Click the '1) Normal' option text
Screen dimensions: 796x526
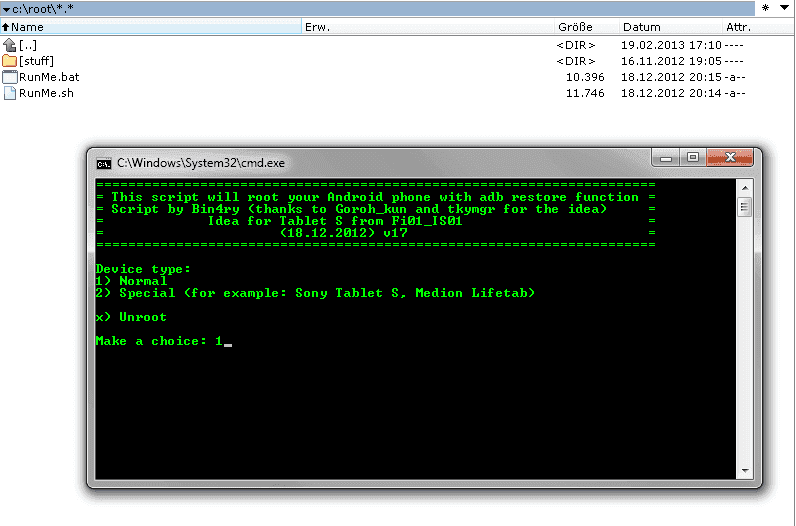point(131,281)
